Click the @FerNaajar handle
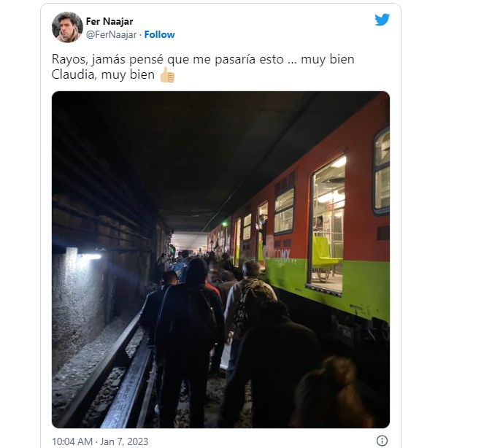492x448 pixels. [111, 34]
